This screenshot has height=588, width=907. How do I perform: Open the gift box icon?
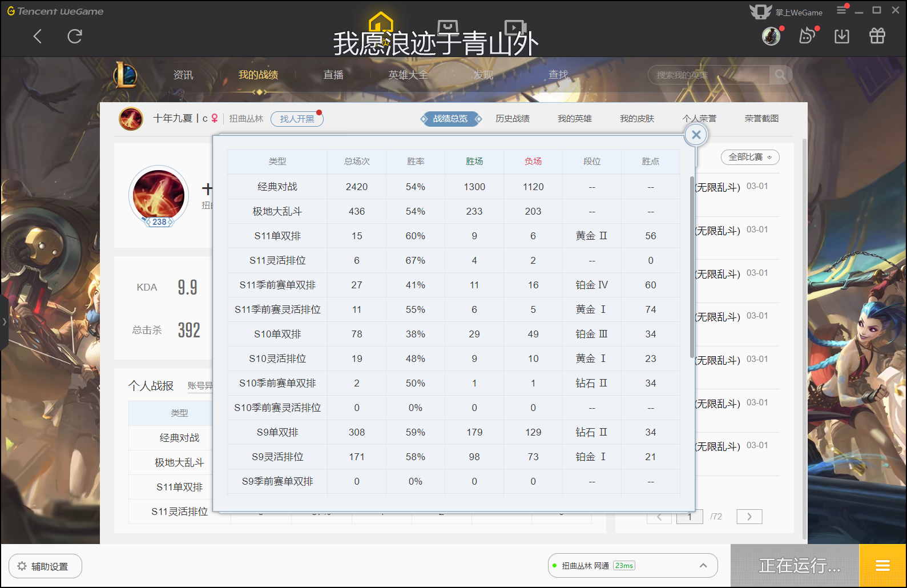[x=877, y=36]
